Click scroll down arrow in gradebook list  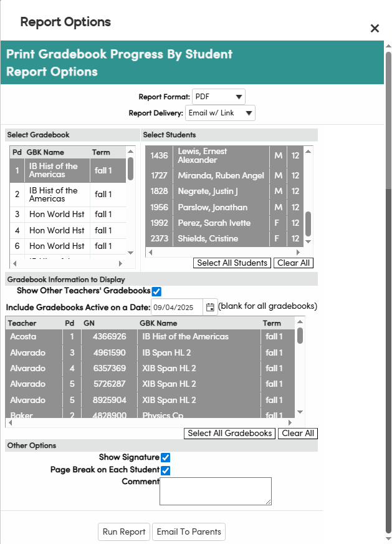coord(131,253)
